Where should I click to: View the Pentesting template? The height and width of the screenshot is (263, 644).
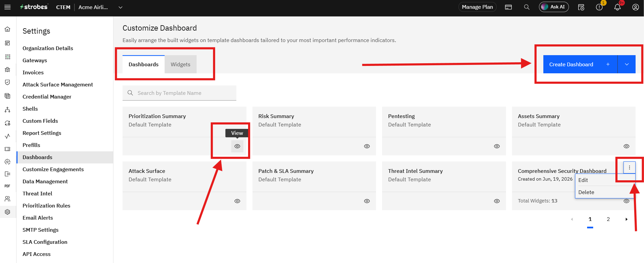[x=497, y=146]
